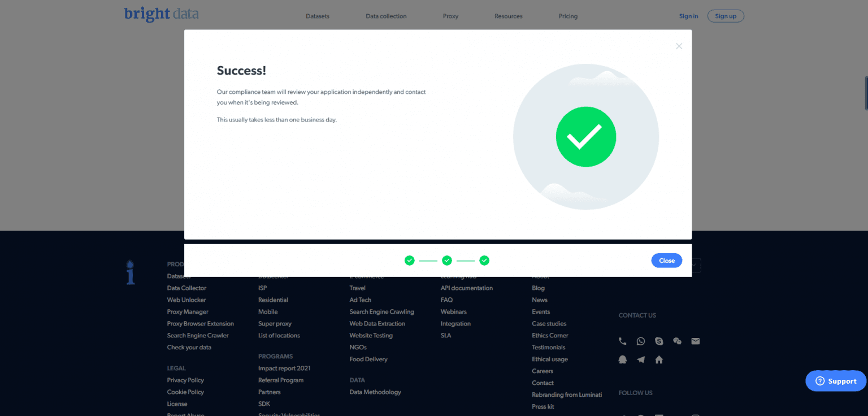Click the phone contact icon
Image resolution: width=868 pixels, height=416 pixels.
[622, 341]
